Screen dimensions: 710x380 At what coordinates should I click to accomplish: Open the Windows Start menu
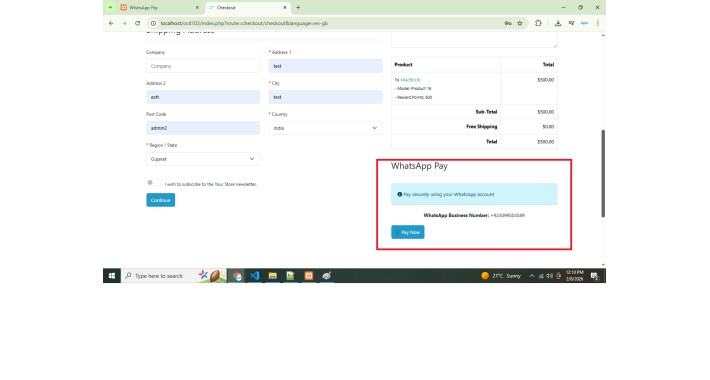point(112,276)
